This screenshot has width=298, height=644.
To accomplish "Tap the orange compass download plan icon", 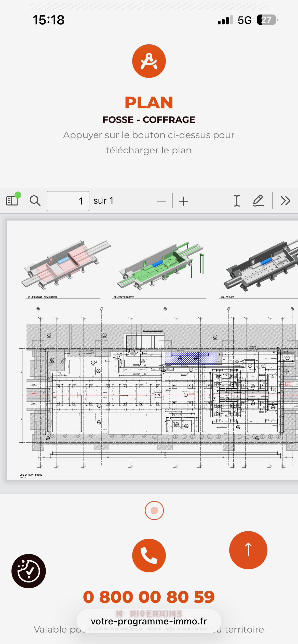I will point(149,61).
